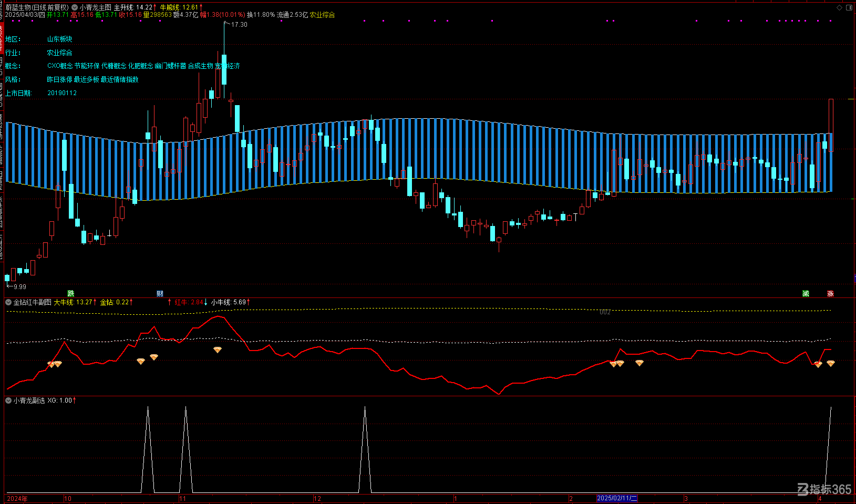Click the month 11 label on the time axis

[183, 498]
